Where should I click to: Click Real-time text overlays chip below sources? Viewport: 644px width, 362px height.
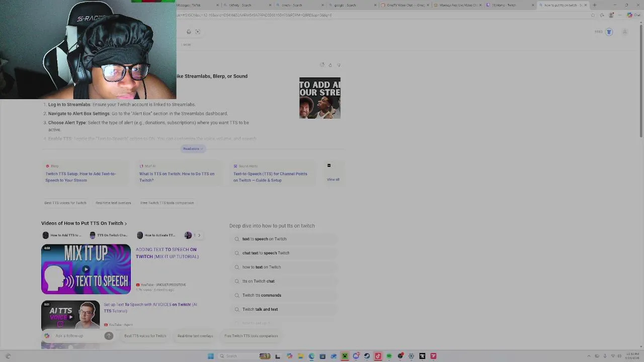tap(113, 203)
